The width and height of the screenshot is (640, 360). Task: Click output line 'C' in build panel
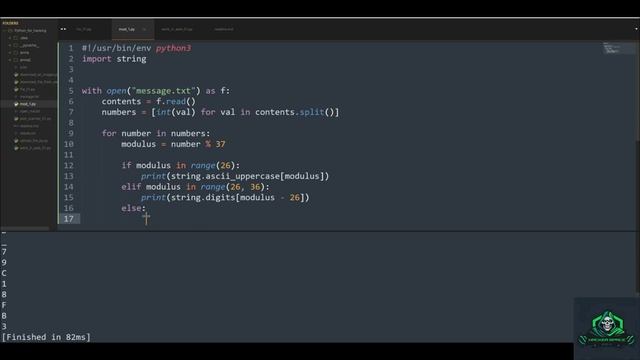[x=4, y=273]
